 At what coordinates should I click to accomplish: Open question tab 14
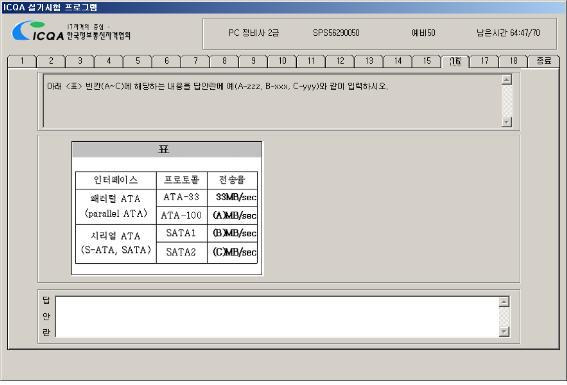[398, 61]
